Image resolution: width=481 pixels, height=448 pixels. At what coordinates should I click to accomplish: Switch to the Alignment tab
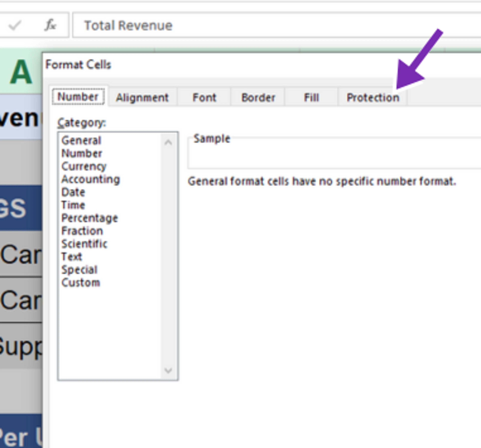click(142, 98)
